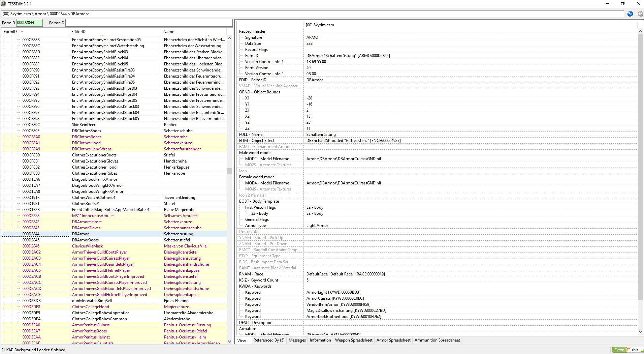Select the FULL - Name row
Screen dimensions: 644x354
(x=437, y=135)
